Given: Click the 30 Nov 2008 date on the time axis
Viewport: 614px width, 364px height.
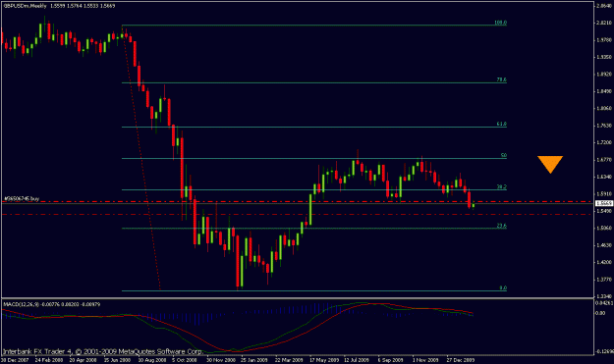Looking at the screenshot, I should pyautogui.click(x=221, y=360).
